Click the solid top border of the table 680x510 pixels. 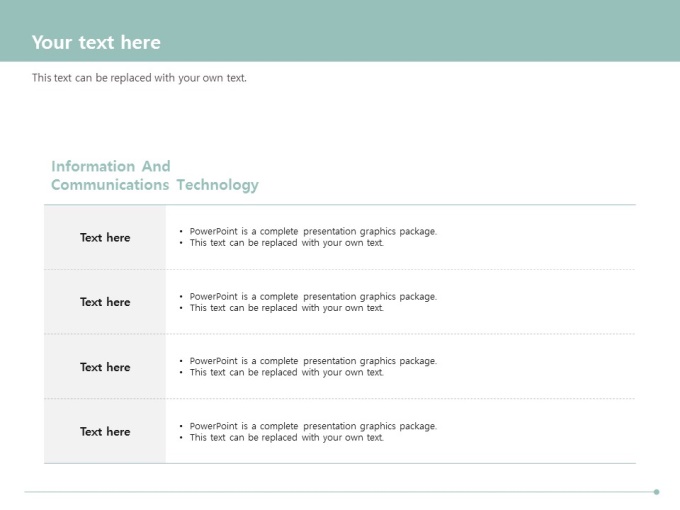coord(340,205)
